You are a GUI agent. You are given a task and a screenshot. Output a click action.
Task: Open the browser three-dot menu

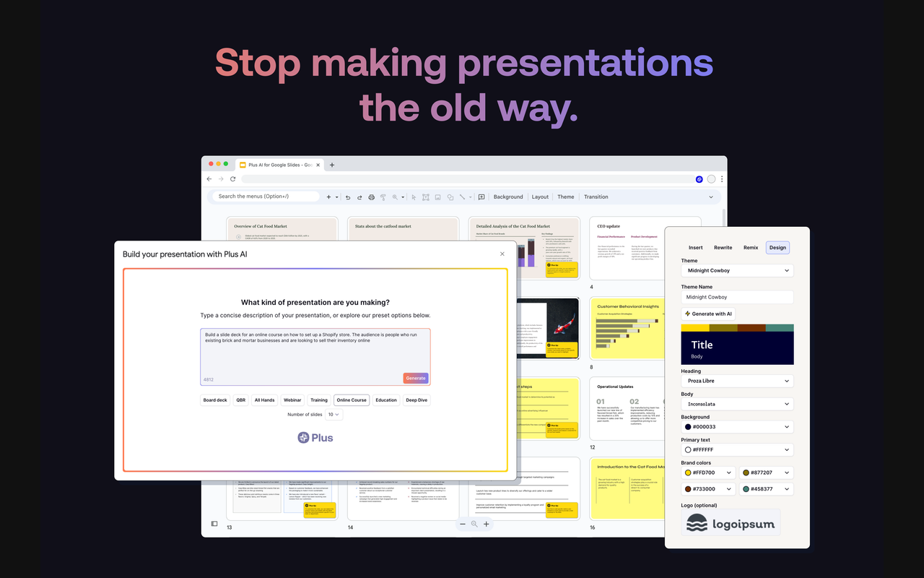coord(722,178)
